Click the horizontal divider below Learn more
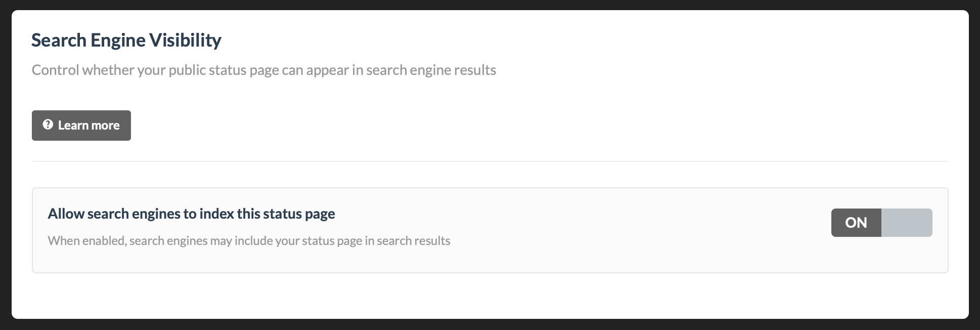Image resolution: width=980 pixels, height=330 pixels. click(489, 161)
